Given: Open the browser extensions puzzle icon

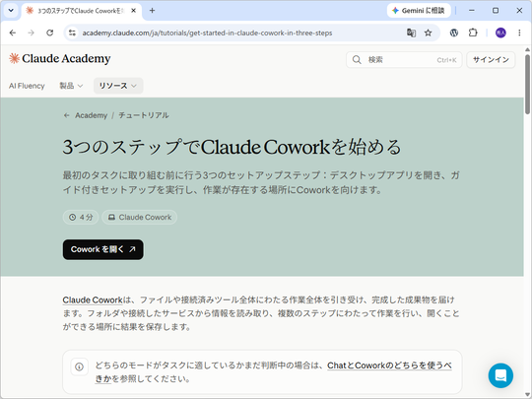Looking at the screenshot, I should (x=473, y=33).
